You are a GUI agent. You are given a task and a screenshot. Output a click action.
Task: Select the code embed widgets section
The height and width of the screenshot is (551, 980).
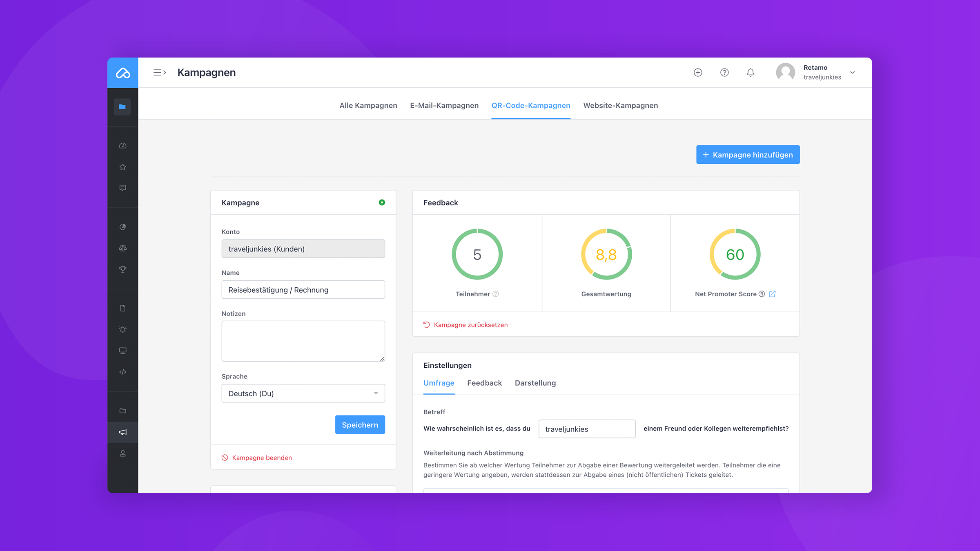point(122,371)
